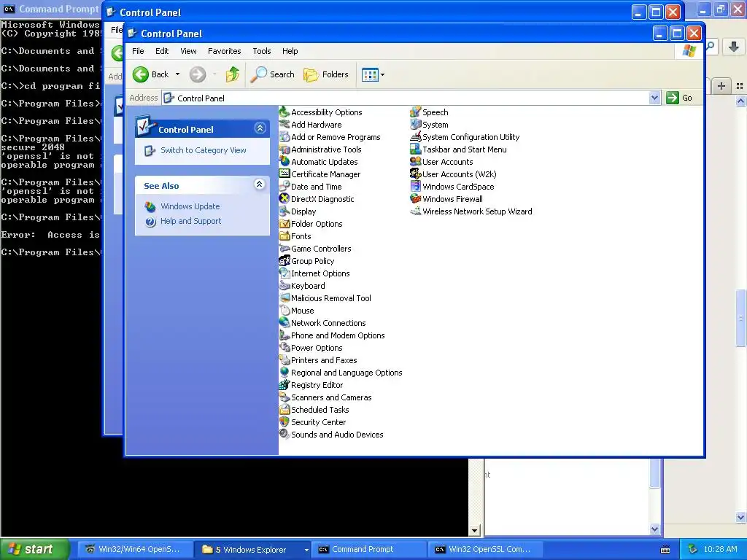Open the Edit menu

pyautogui.click(x=162, y=51)
